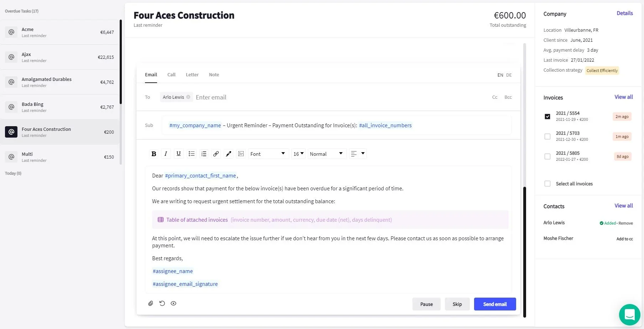
Task: Tick the Select all invoices checkbox
Action: pos(547,184)
